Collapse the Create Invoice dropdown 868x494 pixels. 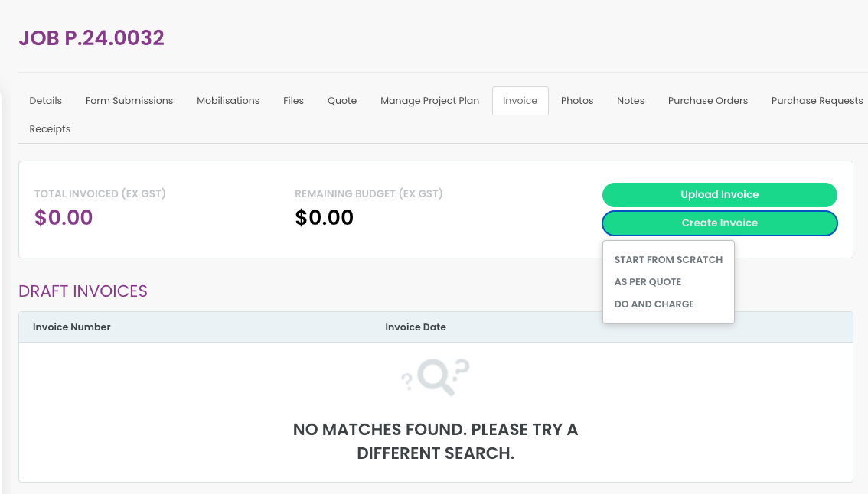tap(720, 223)
